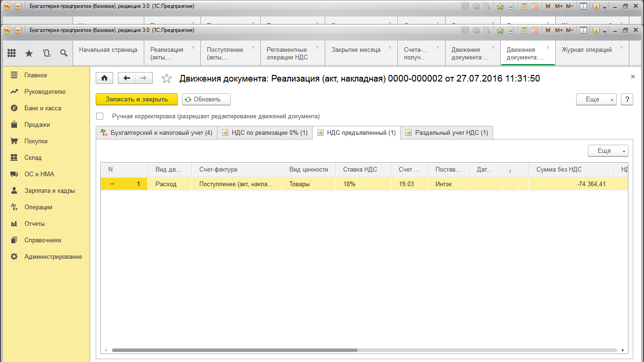This screenshot has height=362, width=644.
Task: Click the print icon in front title bar
Action: (476, 30)
